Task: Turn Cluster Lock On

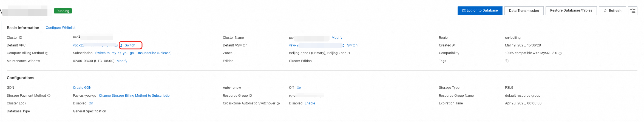Action: (91, 103)
